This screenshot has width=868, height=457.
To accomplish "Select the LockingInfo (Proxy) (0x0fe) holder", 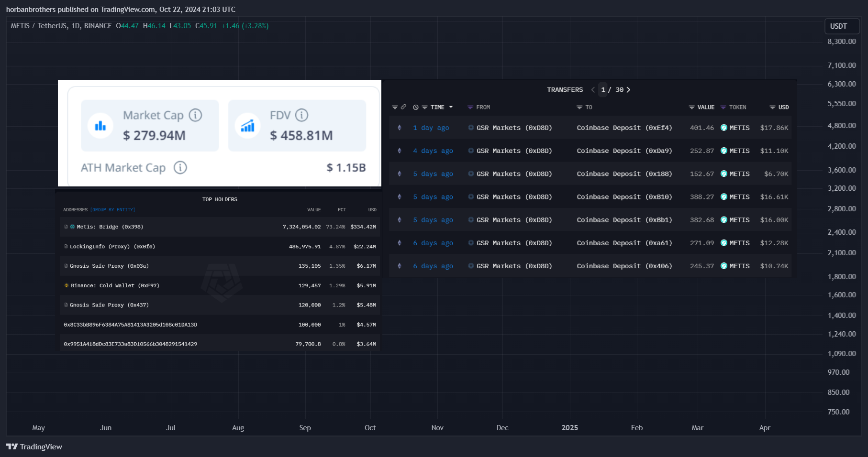I will pyautogui.click(x=112, y=246).
